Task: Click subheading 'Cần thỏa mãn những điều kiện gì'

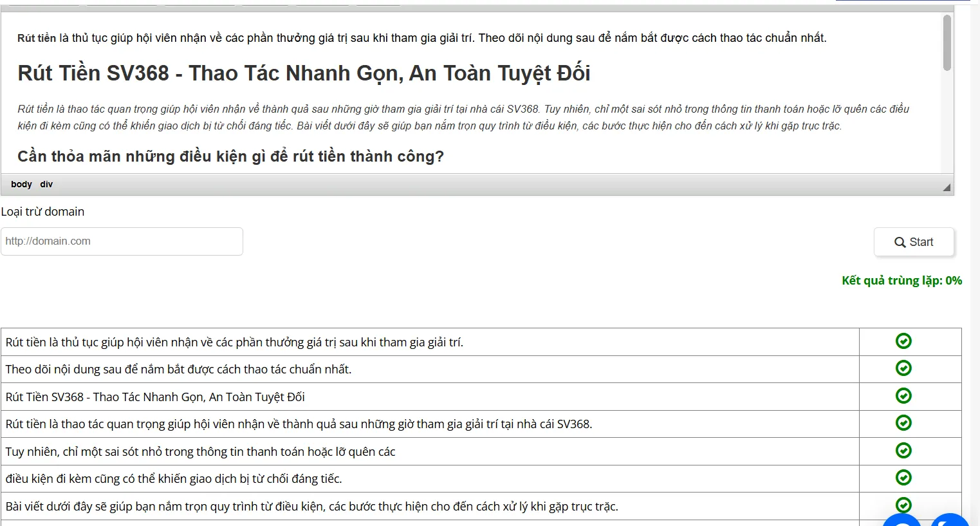Action: (230, 156)
